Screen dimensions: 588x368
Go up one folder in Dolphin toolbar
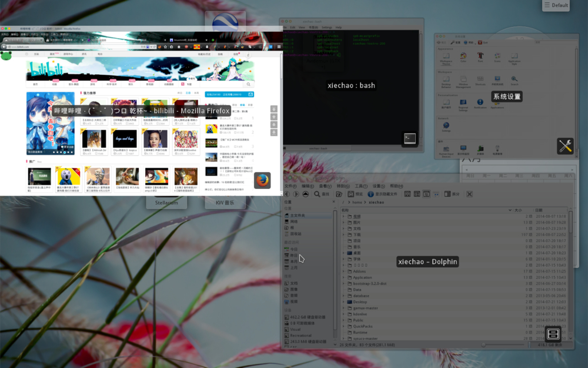306,194
